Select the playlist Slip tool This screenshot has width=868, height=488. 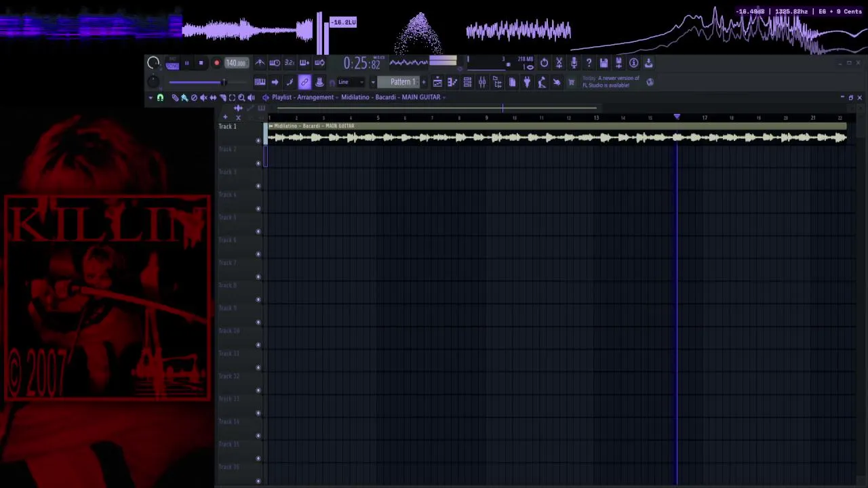pos(212,98)
